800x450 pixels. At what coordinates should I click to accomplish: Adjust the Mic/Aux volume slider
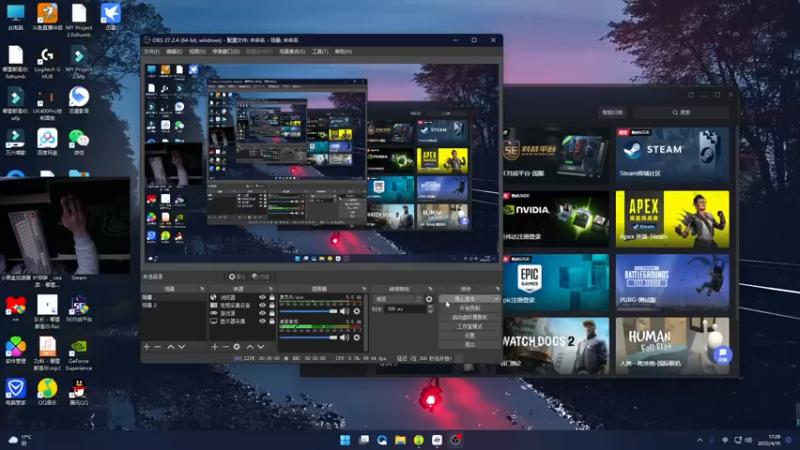309,311
